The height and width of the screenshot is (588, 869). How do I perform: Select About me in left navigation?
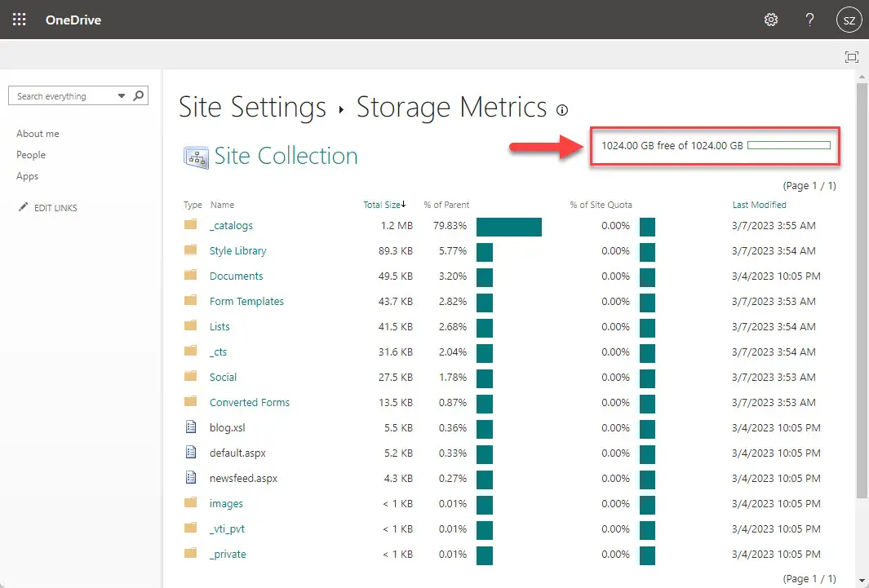[38, 134]
